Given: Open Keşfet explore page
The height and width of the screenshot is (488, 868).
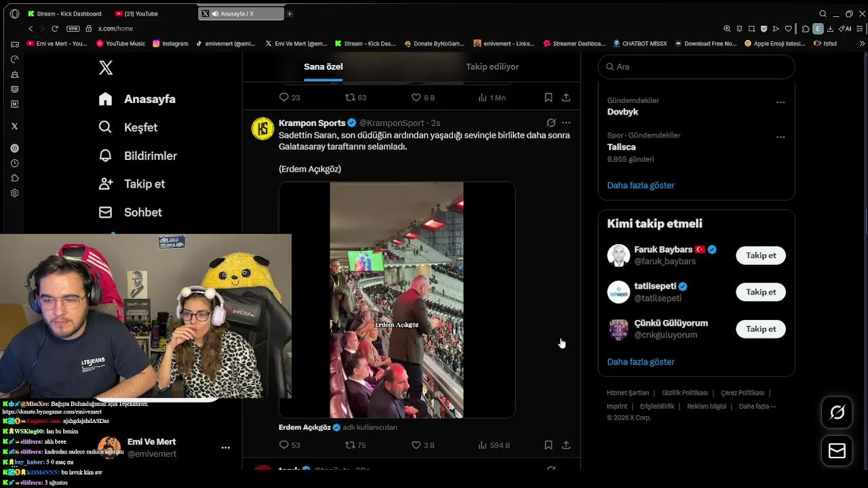Looking at the screenshot, I should (127, 127).
